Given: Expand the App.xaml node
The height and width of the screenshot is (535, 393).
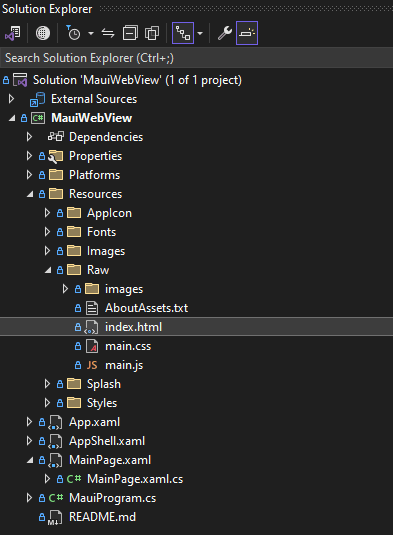Looking at the screenshot, I should 29,422.
